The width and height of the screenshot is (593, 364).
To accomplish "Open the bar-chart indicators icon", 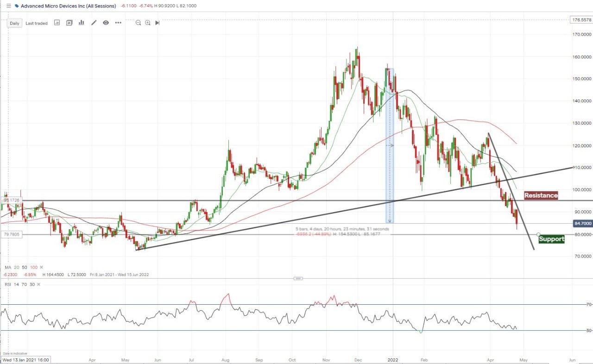I will [82, 23].
